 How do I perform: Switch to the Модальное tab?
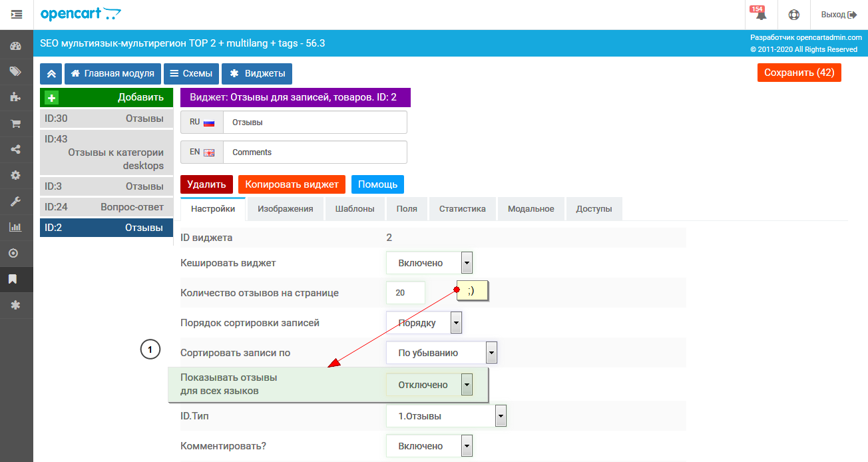531,208
